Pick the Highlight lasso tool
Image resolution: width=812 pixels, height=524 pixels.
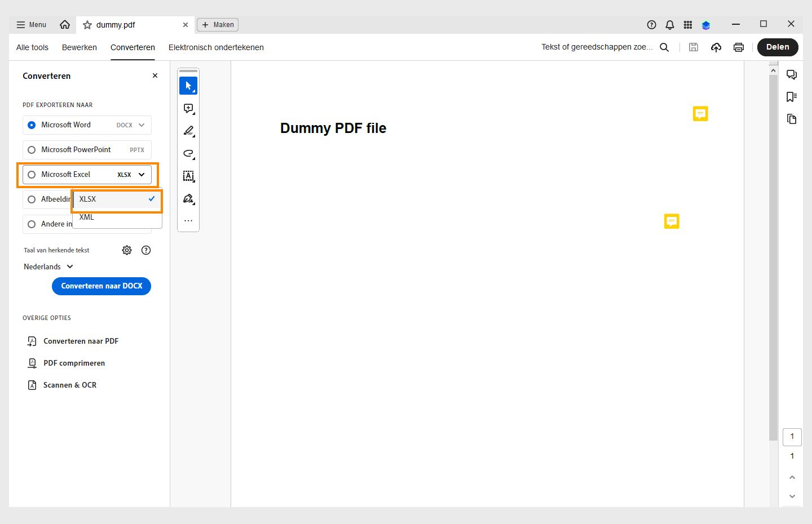pyautogui.click(x=188, y=153)
